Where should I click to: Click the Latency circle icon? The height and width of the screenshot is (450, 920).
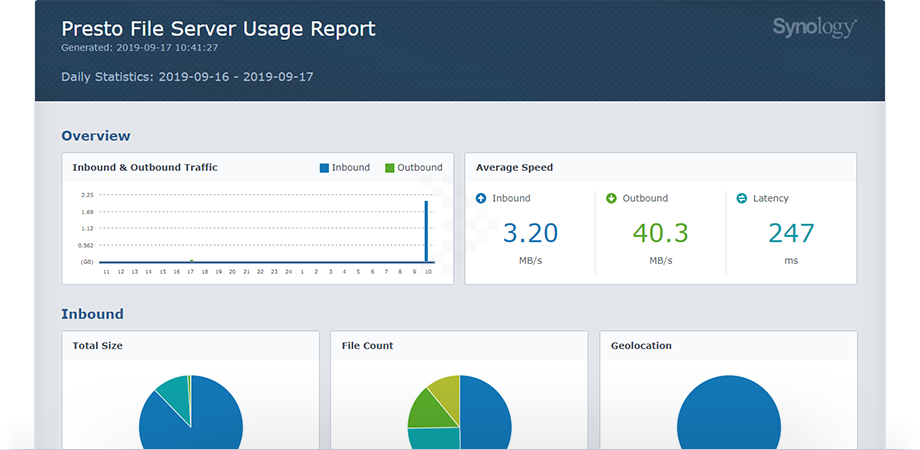[741, 198]
